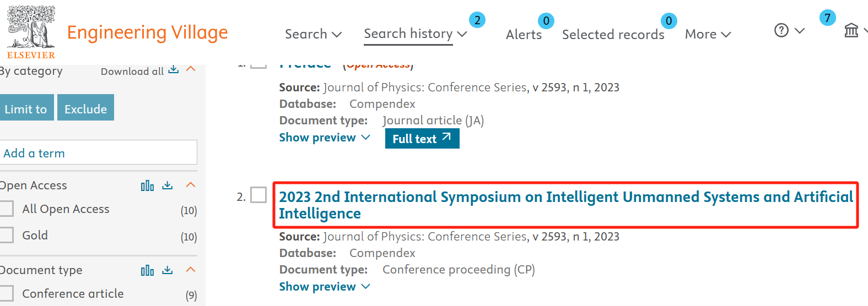Click the Add a term field

pos(98,152)
